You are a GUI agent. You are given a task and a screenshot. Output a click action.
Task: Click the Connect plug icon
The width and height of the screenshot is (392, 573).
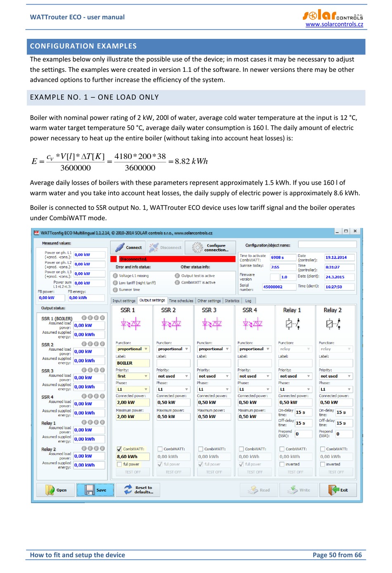(x=120, y=247)
